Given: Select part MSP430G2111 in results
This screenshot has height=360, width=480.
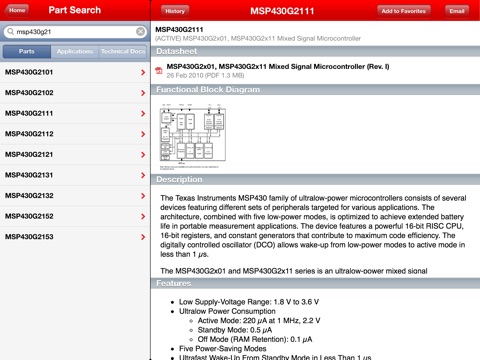Looking at the screenshot, I should tap(75, 113).
